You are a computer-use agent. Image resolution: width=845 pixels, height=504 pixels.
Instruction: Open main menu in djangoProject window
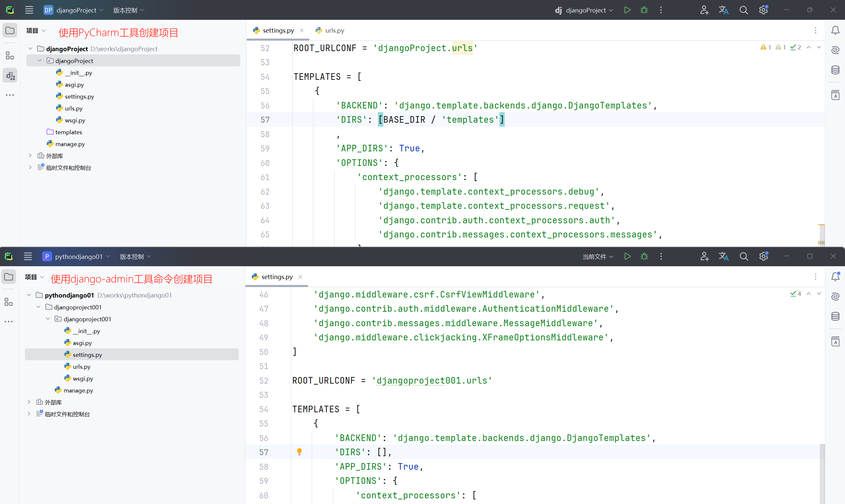click(29, 10)
